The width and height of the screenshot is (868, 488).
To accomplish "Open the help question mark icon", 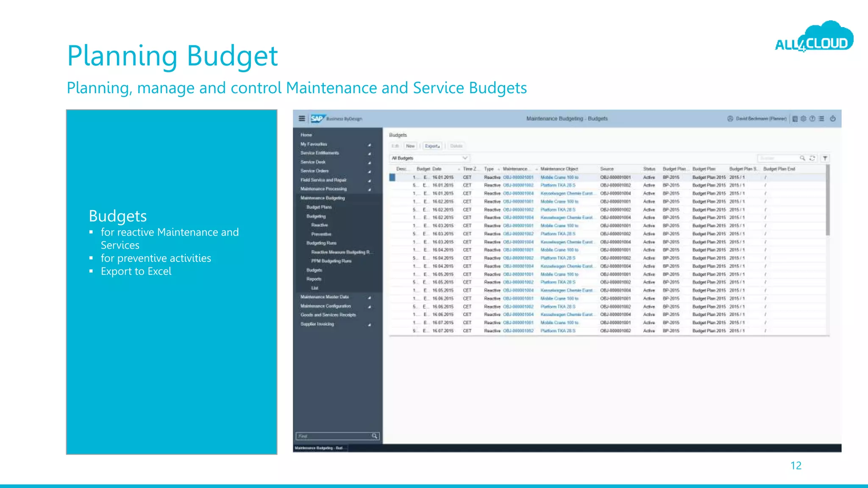I will pos(812,119).
